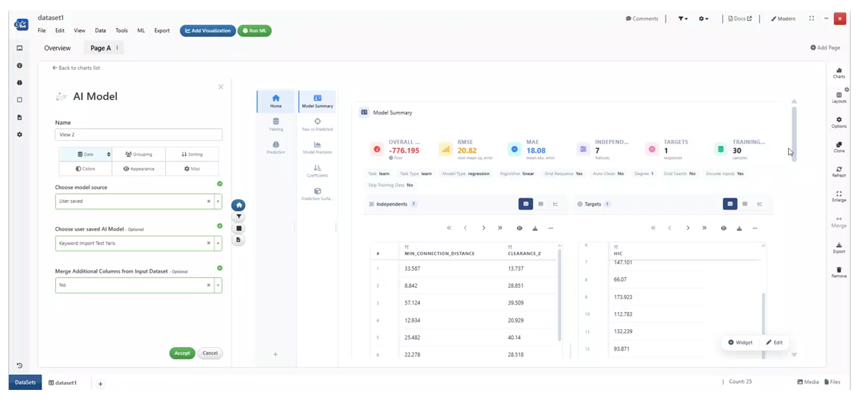The image size is (868, 405).
Task: Clear the 'Keyword Import Test Yaris' selection
Action: [208, 243]
